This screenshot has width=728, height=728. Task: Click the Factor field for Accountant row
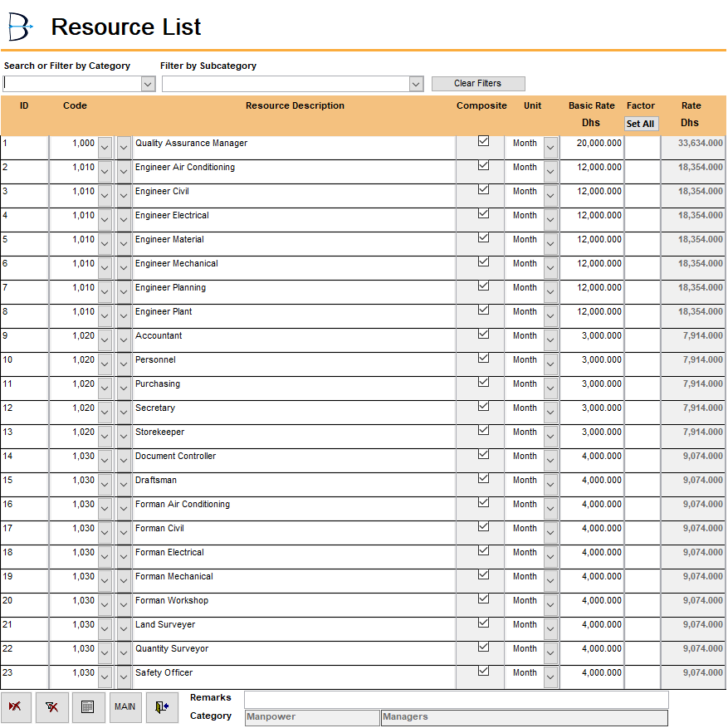coord(642,340)
